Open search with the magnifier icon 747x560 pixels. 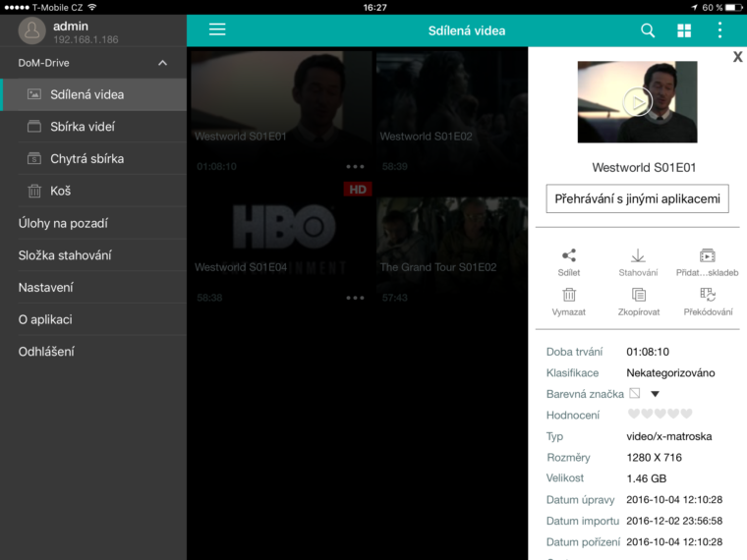tap(648, 30)
